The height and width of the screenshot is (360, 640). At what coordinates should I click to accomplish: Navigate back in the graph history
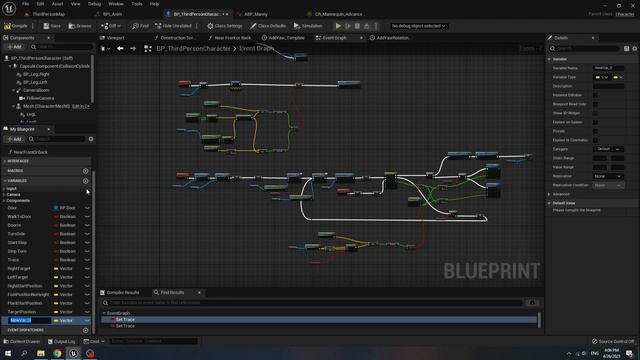(120, 48)
